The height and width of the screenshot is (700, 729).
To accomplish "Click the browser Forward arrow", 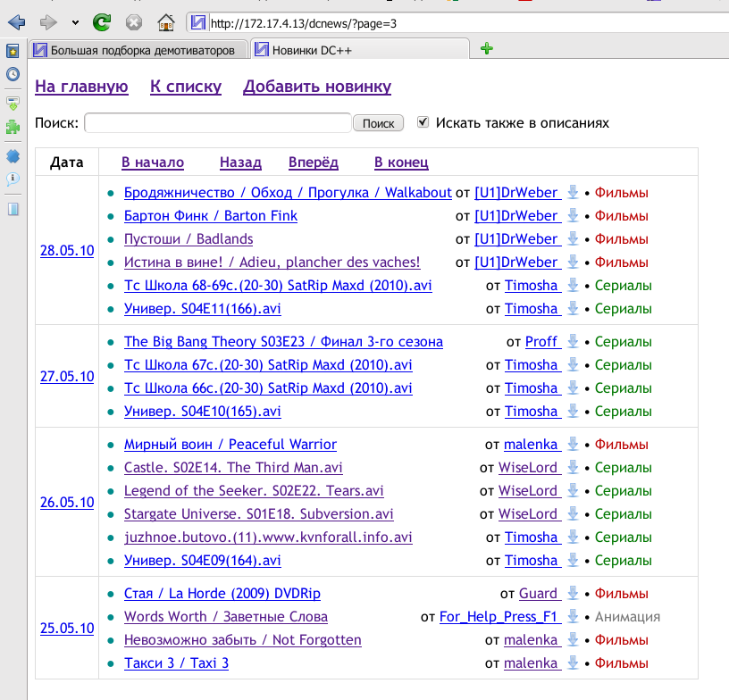I will [x=48, y=22].
